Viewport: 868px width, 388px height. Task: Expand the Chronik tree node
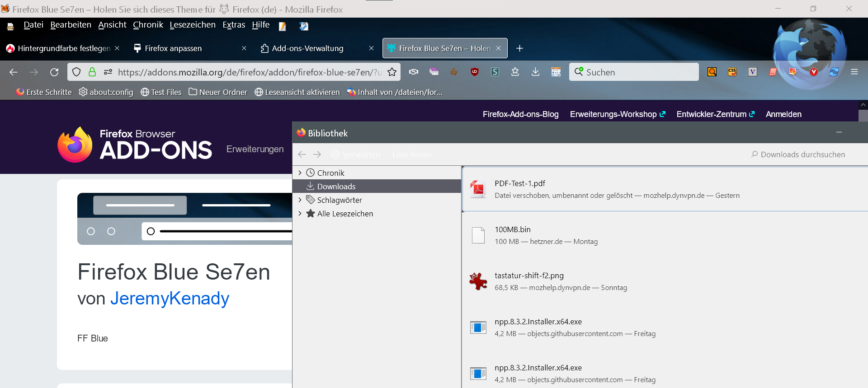pyautogui.click(x=300, y=173)
